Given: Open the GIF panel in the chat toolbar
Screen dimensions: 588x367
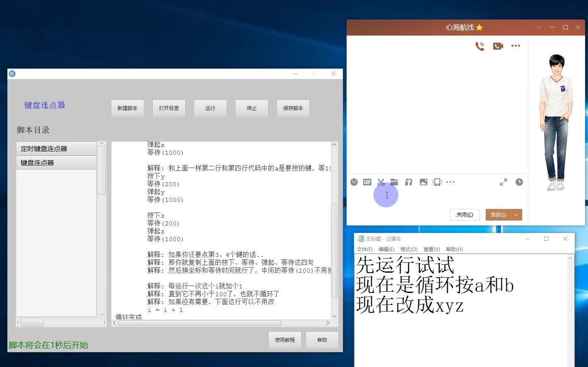Looking at the screenshot, I should (x=367, y=182).
